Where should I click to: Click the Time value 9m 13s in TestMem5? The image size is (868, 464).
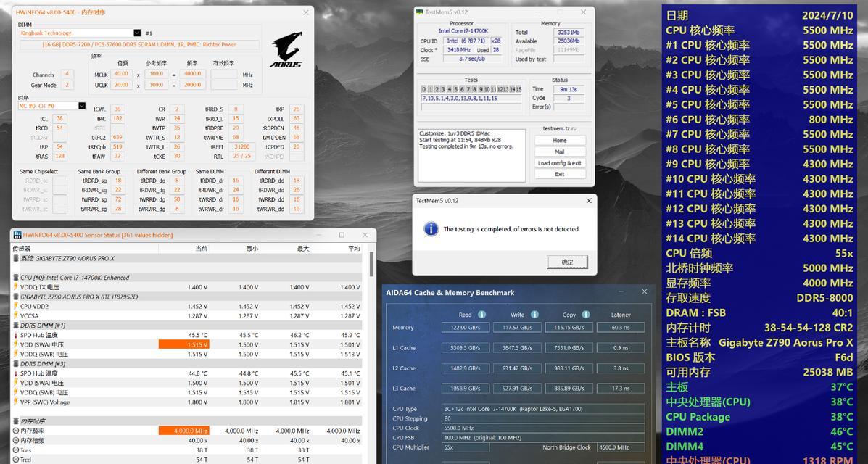569,89
